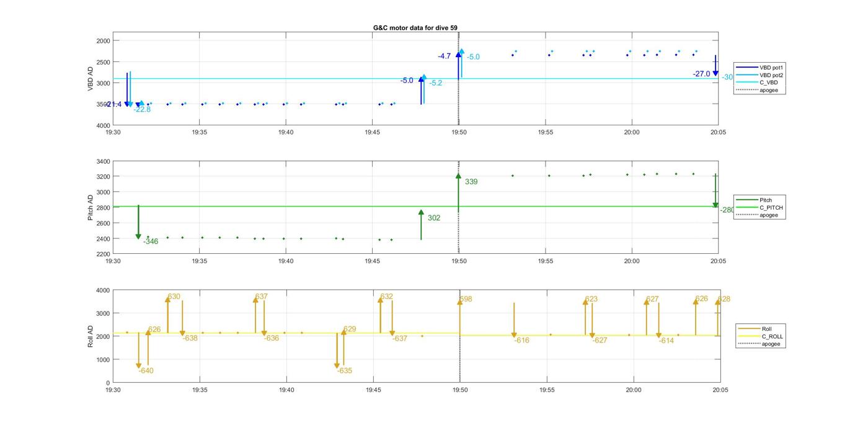Click the -636 roll data label
The height and width of the screenshot is (430, 868).
pyautogui.click(x=272, y=338)
